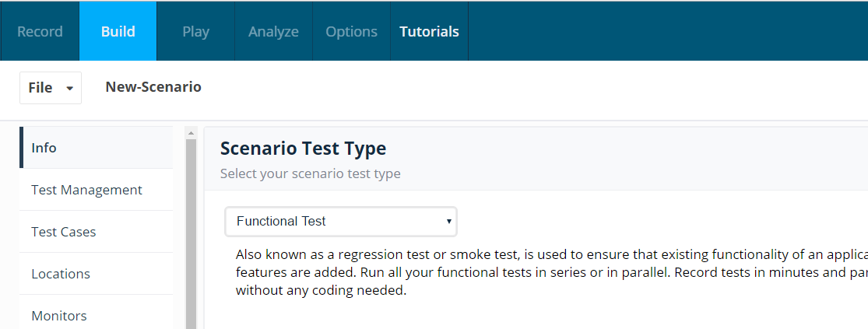Open Test Cases sidebar section
The image size is (868, 329).
click(97, 232)
